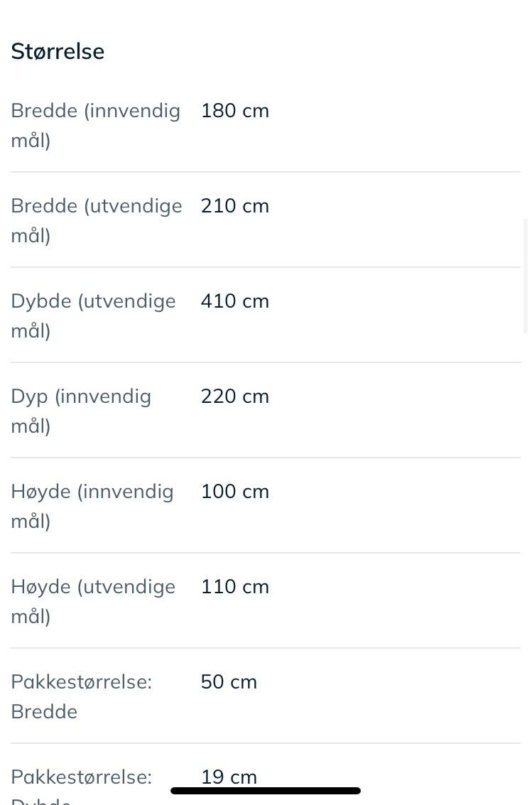The height and width of the screenshot is (805, 532).
Task: Select the Dyp (innvendig mål) label
Action: point(81,411)
